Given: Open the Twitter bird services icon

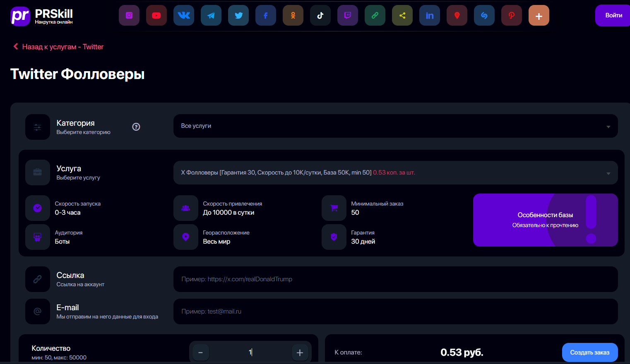Looking at the screenshot, I should tap(238, 15).
